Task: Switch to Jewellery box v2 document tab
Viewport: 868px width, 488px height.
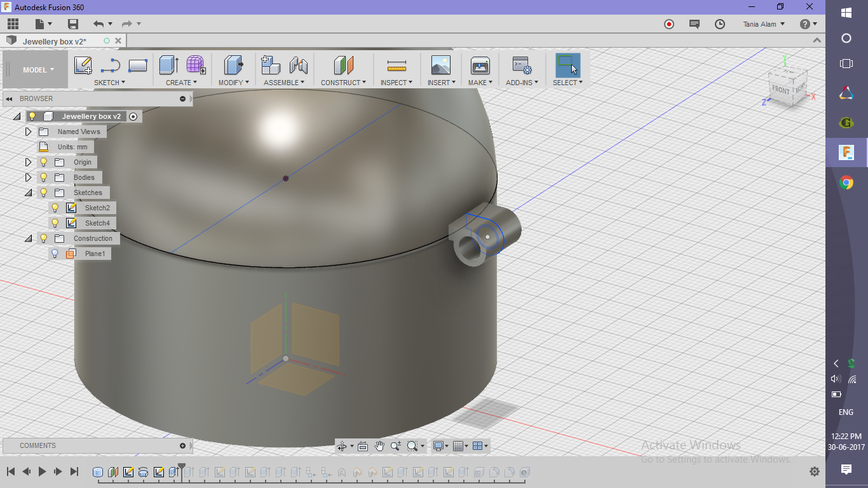Action: [x=55, y=41]
